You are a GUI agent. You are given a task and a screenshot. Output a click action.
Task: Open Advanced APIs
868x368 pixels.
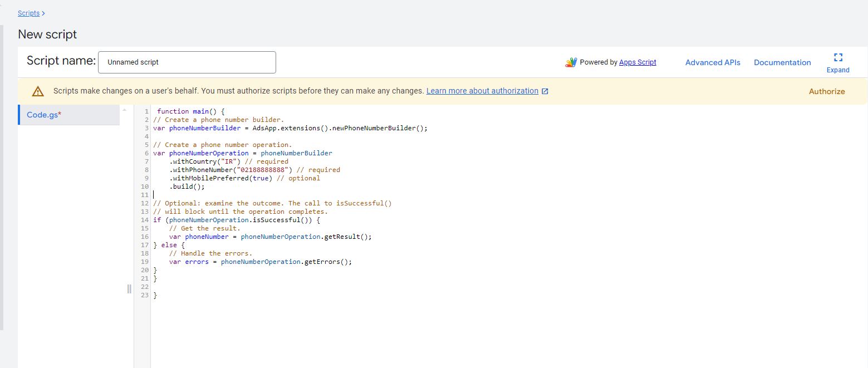point(713,62)
